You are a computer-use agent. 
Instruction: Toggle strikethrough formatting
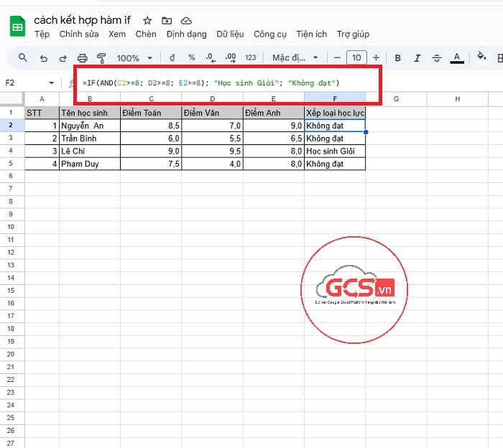click(436, 57)
